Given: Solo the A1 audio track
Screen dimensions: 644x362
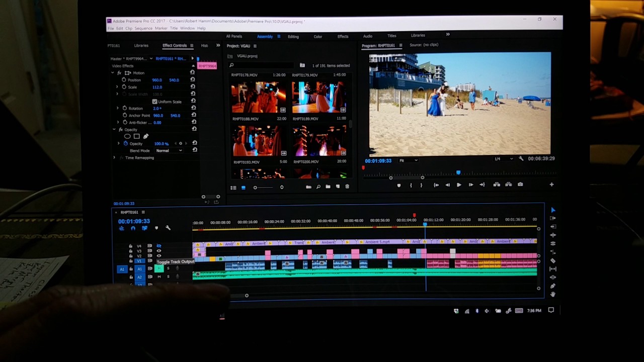Looking at the screenshot, I should [x=168, y=269].
